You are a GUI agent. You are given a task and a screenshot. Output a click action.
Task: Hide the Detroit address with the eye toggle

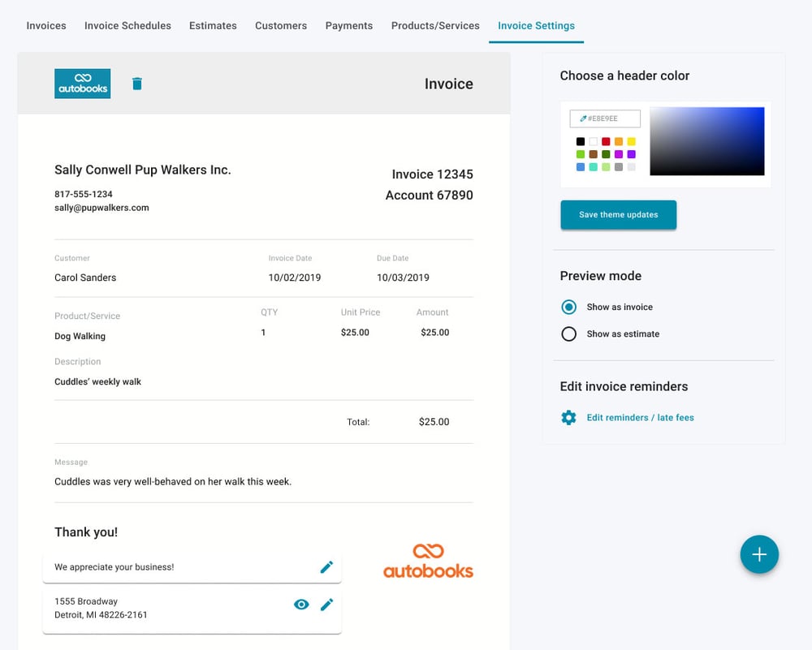coord(301,604)
